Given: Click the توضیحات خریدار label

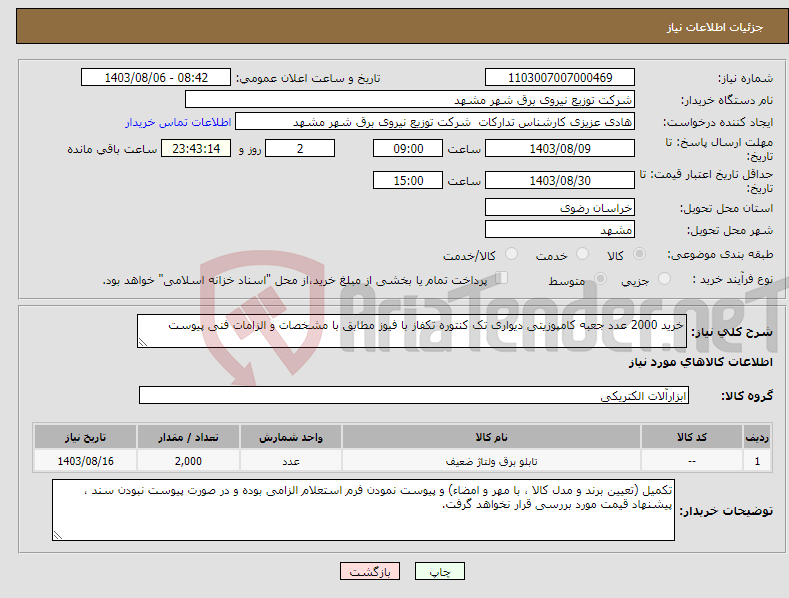Looking at the screenshot, I should [726, 511].
